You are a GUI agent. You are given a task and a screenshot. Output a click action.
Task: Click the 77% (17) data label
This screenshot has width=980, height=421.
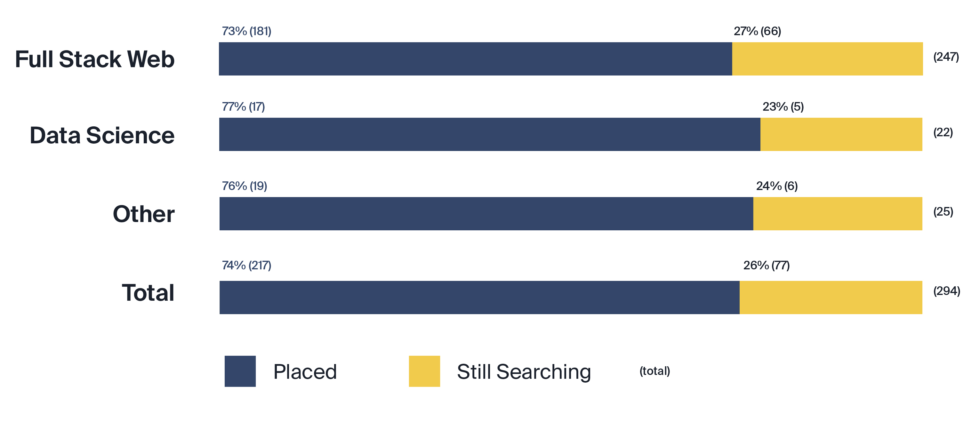(244, 107)
